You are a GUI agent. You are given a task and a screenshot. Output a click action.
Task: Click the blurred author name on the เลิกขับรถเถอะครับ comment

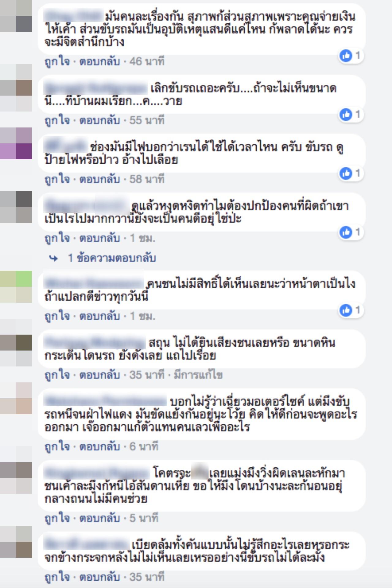click(96, 88)
